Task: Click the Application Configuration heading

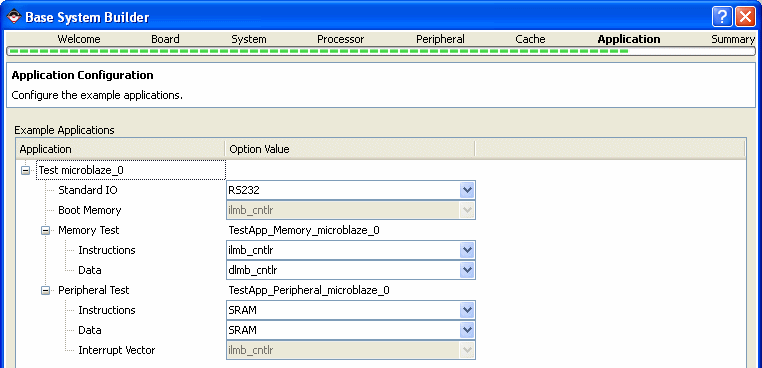Action: pos(83,75)
